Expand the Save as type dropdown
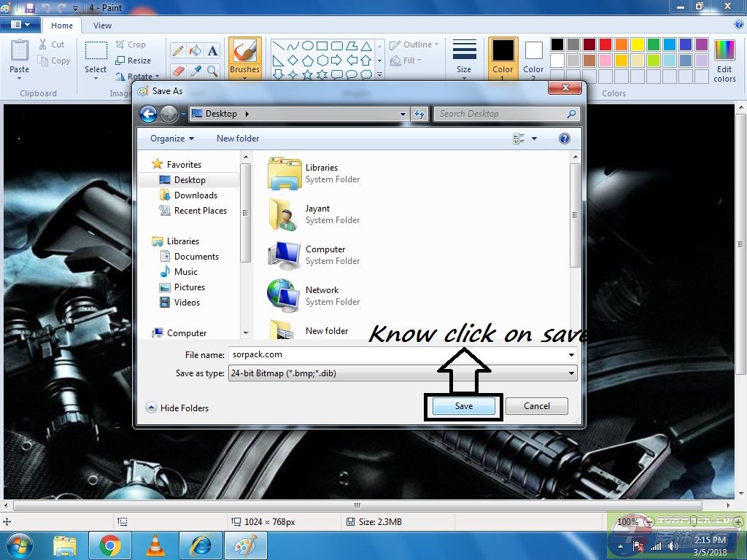Screen dimensions: 747x560 click(x=571, y=373)
